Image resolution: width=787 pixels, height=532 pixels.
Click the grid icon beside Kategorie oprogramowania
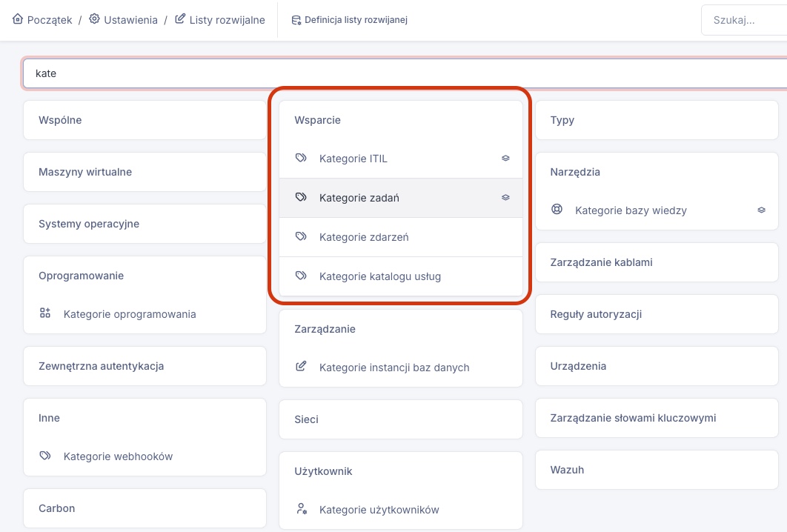(45, 314)
